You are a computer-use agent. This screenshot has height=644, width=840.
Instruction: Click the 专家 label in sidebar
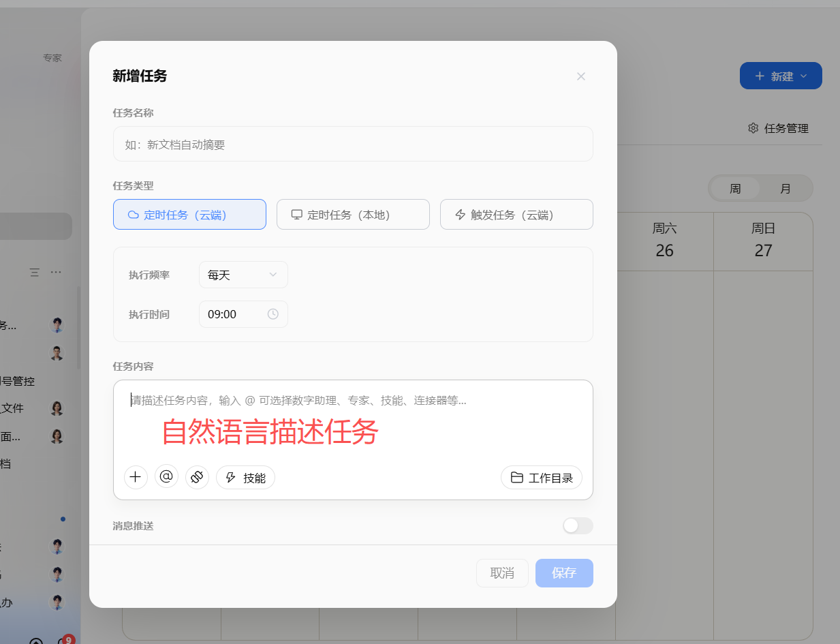coord(52,58)
